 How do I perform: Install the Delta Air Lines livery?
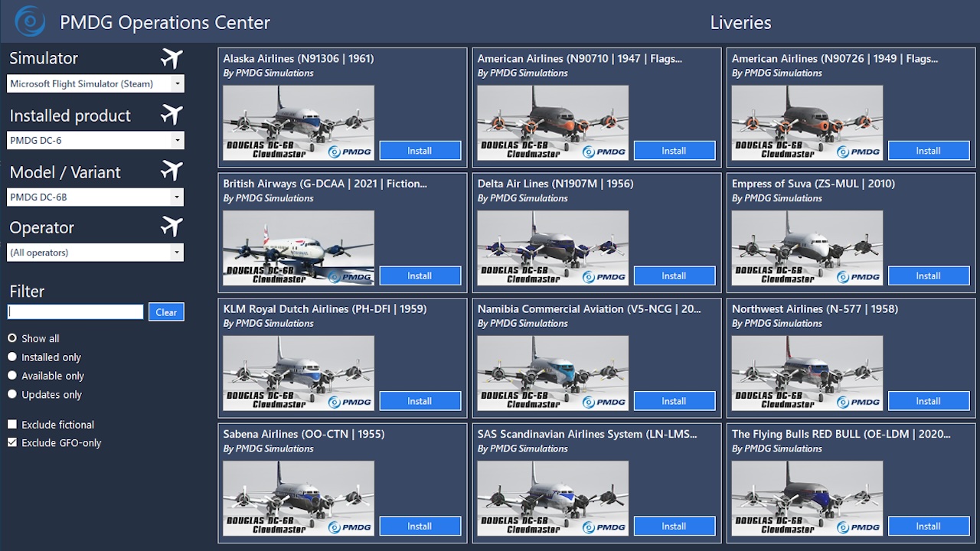(674, 275)
